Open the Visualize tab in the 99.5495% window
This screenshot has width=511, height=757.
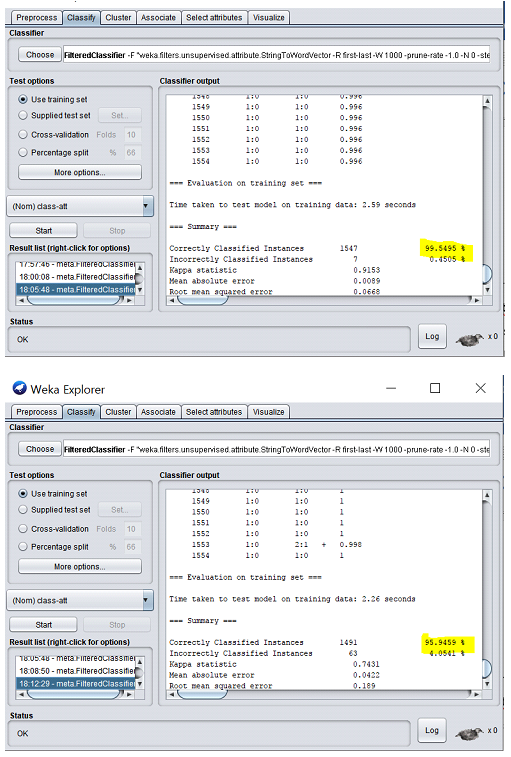pos(269,17)
